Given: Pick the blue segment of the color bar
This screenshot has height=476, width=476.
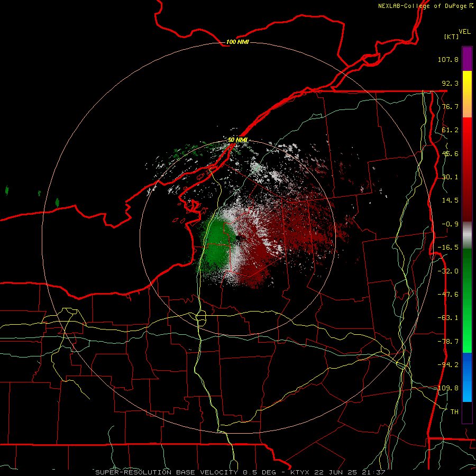Looking at the screenshot, I should [x=467, y=377].
